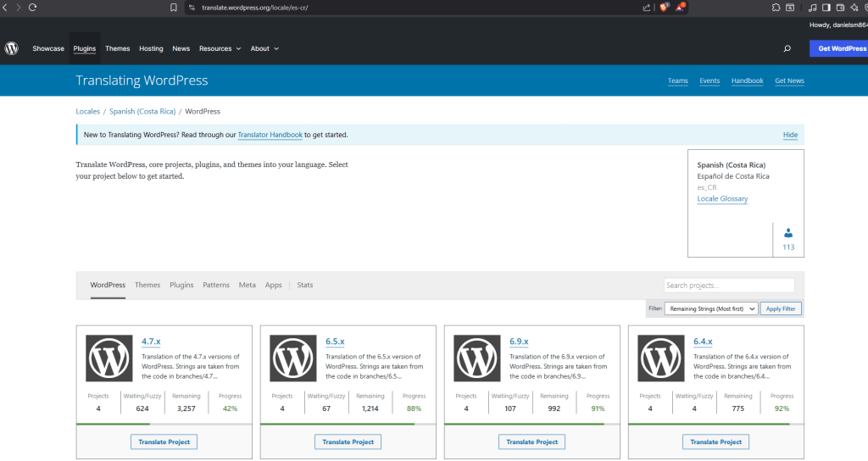Hide the Translator Handbook notice

tap(790, 135)
